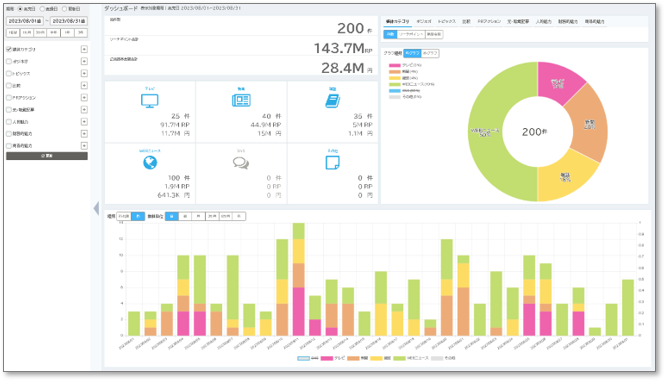Check the 商品的魅力 filter checkbox
Viewport: 665px width, 381px height.
click(9, 146)
